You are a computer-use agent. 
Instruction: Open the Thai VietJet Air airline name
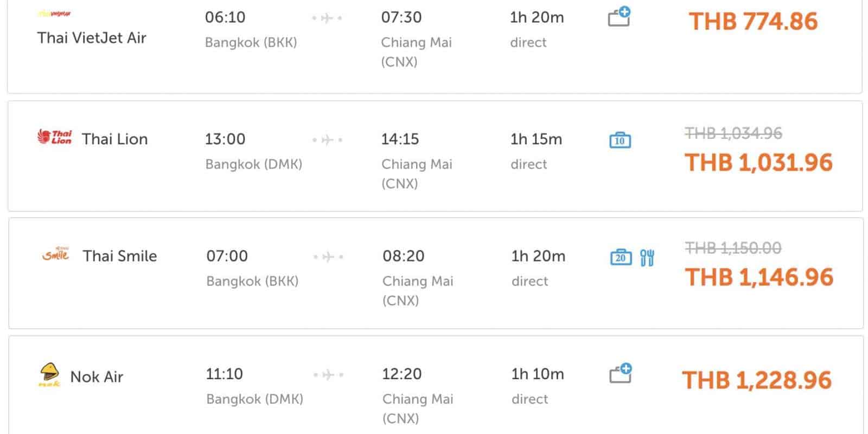(x=92, y=37)
